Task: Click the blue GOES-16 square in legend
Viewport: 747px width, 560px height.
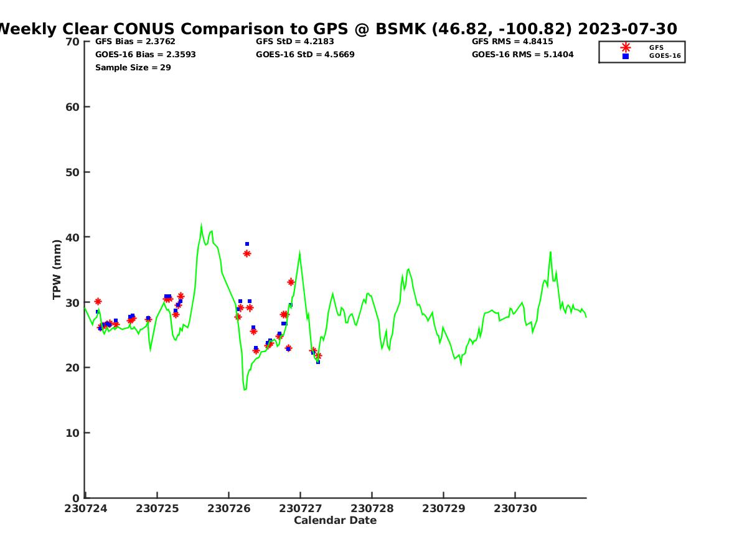Action: [x=626, y=56]
